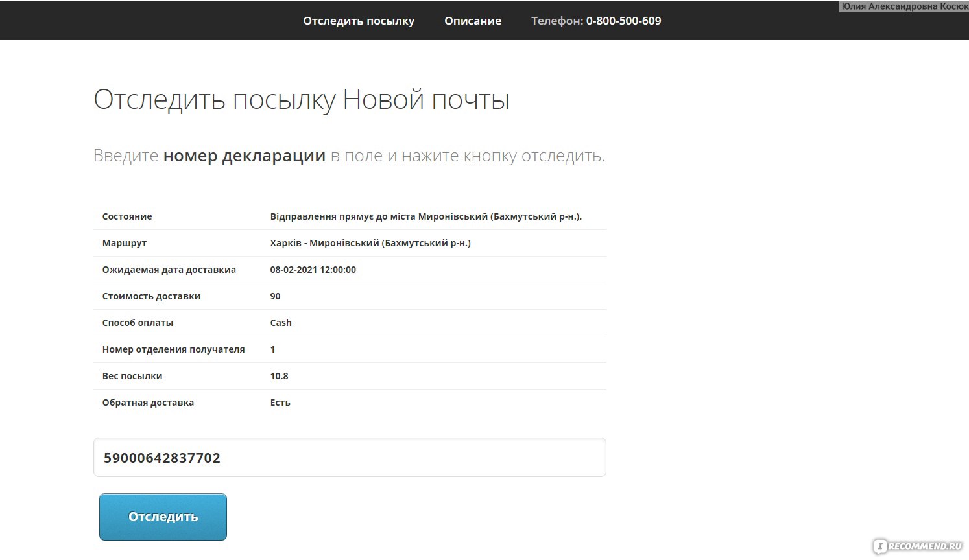This screenshot has width=969, height=560.
Task: Click the weight value "10.8"
Action: (x=279, y=376)
